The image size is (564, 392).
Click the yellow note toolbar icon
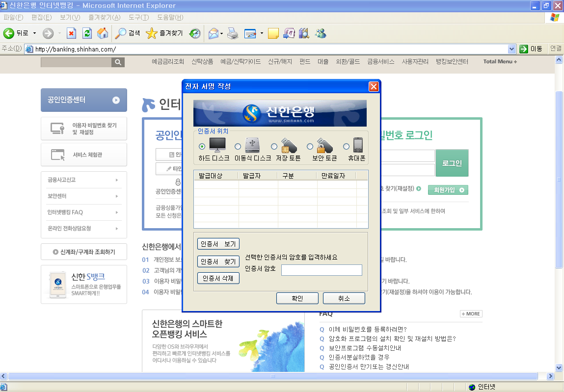pyautogui.click(x=273, y=33)
